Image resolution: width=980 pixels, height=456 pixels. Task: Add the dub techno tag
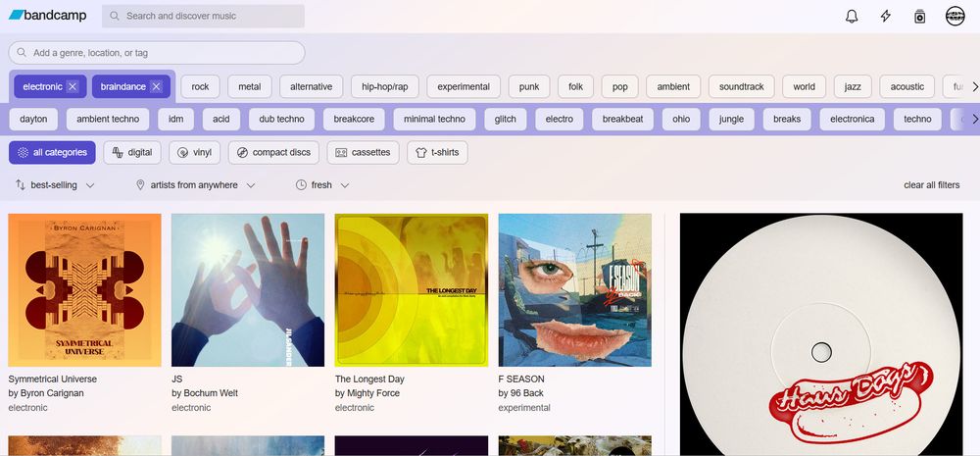point(282,119)
